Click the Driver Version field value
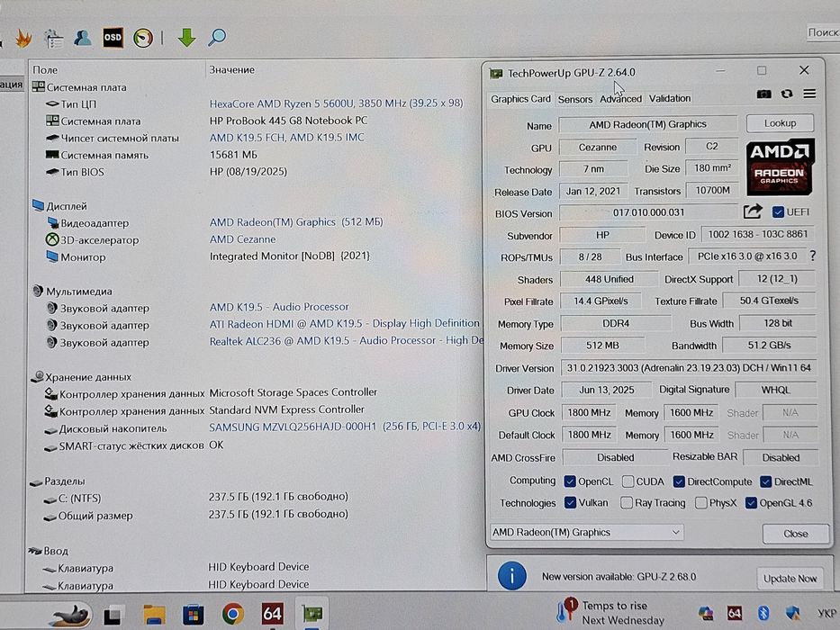Screen dimensions: 840x630 (x=689, y=368)
